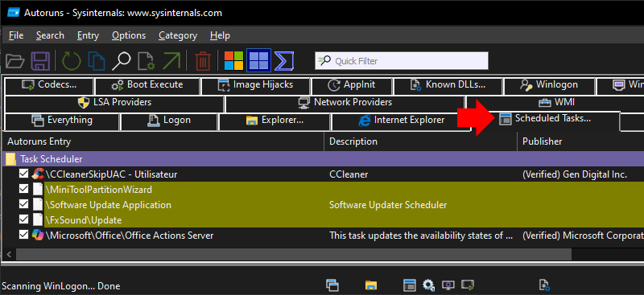Image resolution: width=644 pixels, height=295 pixels.
Task: Open Find with the magnifying glass toolbar icon
Action: (121, 61)
